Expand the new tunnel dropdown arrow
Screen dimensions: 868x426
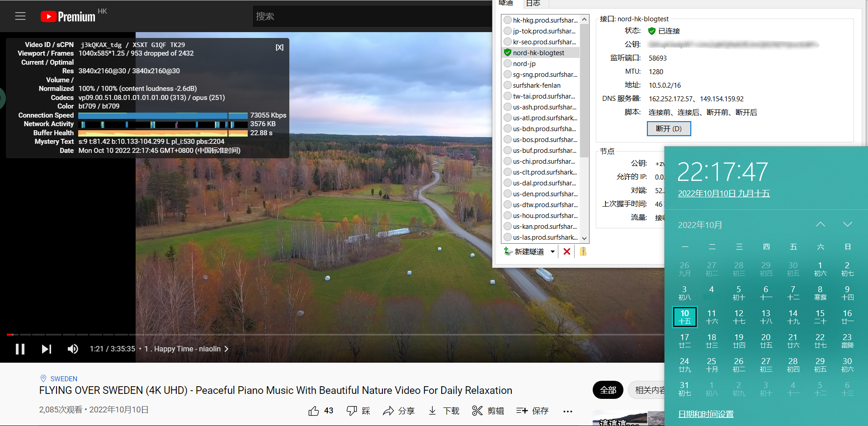coord(552,252)
